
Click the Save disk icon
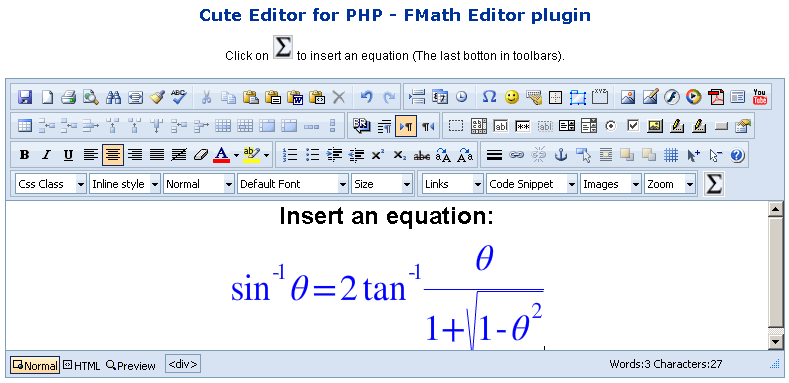tap(25, 97)
